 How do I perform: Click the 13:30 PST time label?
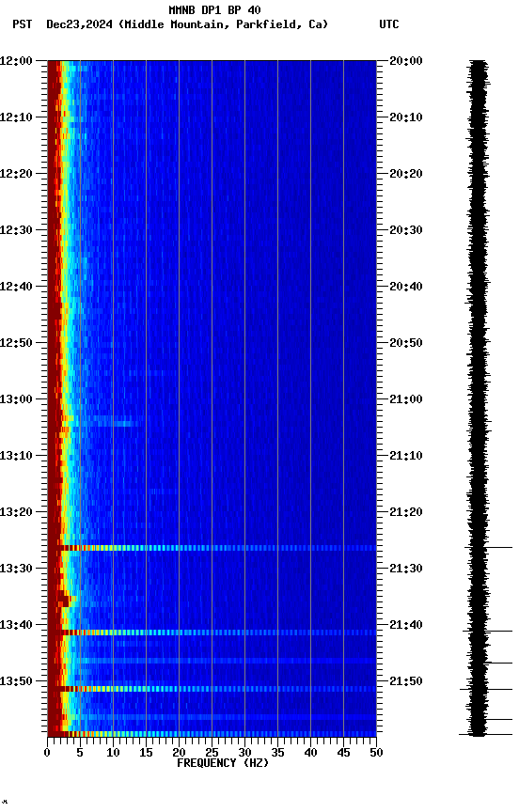16,570
